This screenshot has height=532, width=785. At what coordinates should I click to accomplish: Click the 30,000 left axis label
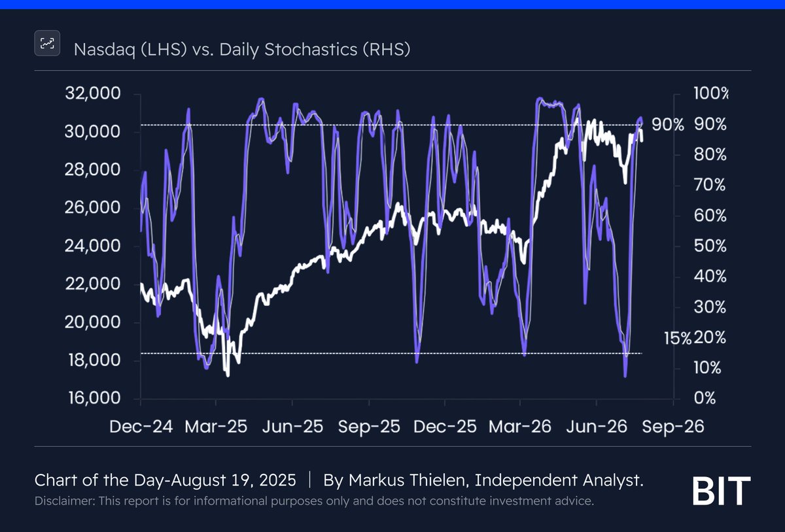92,132
